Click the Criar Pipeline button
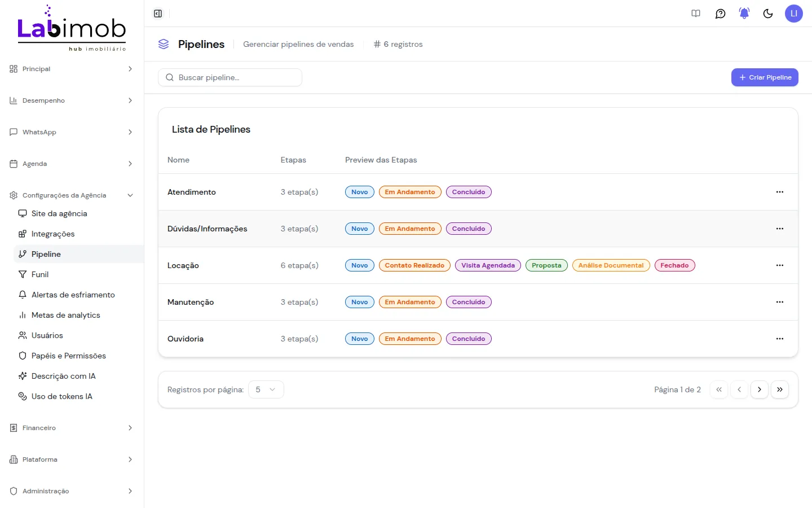 pyautogui.click(x=765, y=77)
